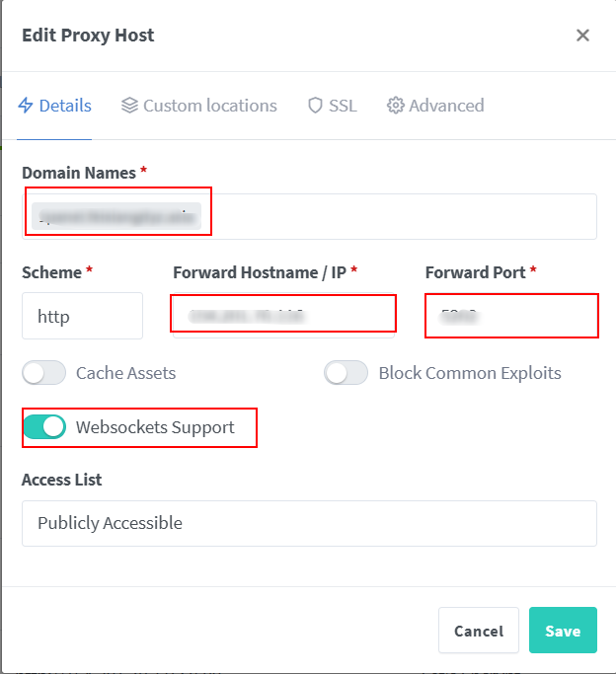Turn on Block Common Exploits
Screen dimensions: 616x674
pos(346,373)
